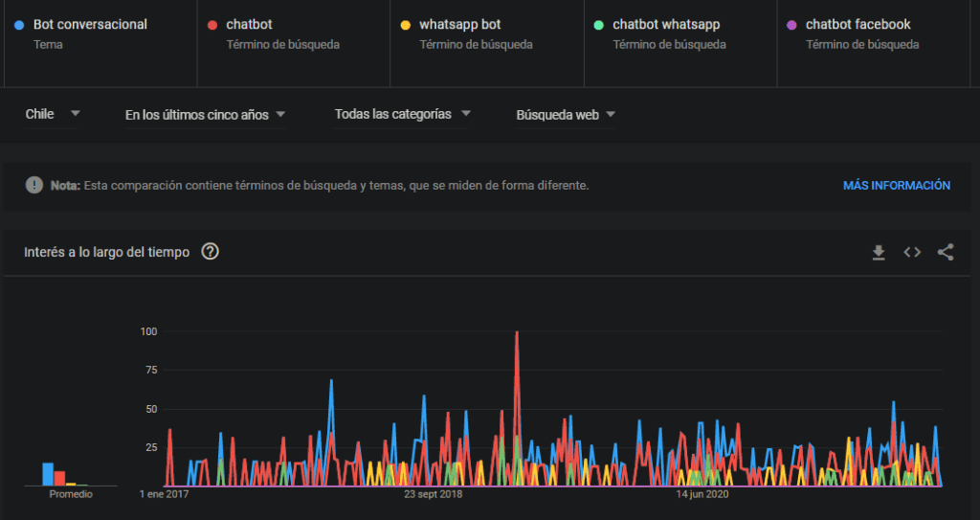980x520 pixels.
Task: Open the Chile country dropdown
Action: (x=53, y=115)
